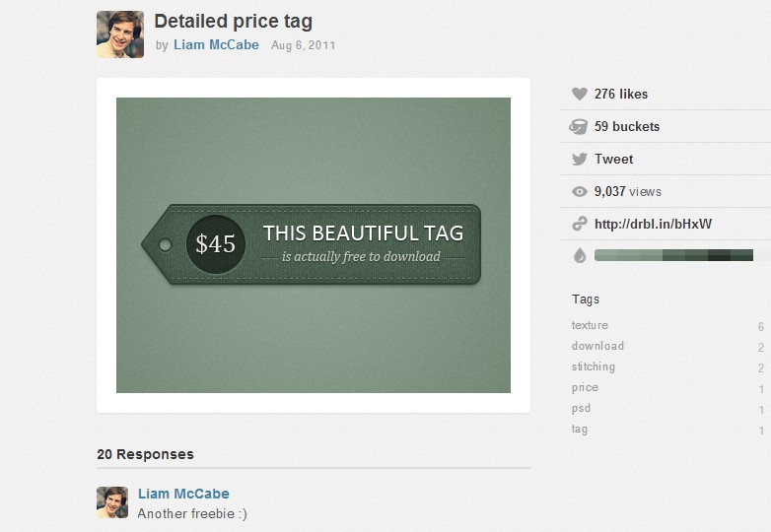Screen dimensions: 771x532
Task: Select the texture tag
Action: pyautogui.click(x=590, y=326)
